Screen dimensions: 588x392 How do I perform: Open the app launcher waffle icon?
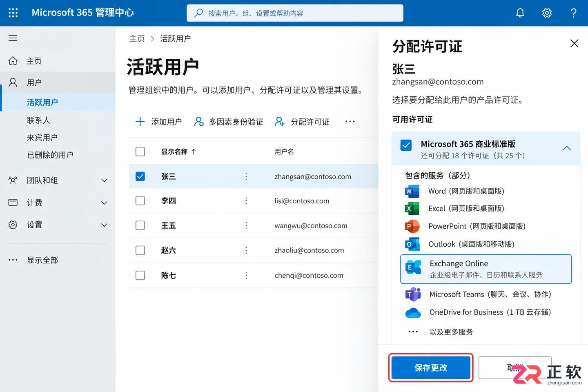pos(13,13)
